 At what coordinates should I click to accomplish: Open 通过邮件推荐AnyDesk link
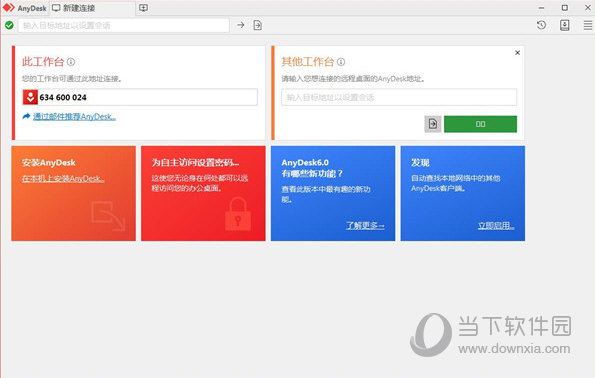click(74, 117)
